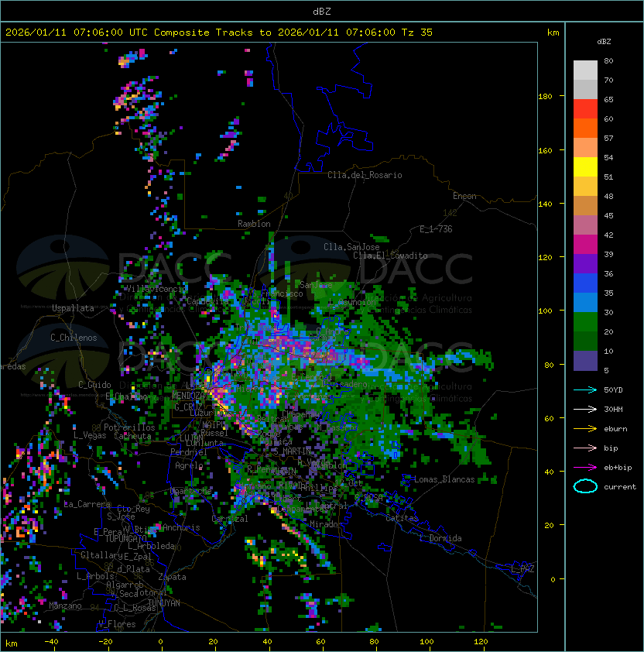The height and width of the screenshot is (652, 644).
Task: Click the 'Carrizal' map label
Action: 230,519
